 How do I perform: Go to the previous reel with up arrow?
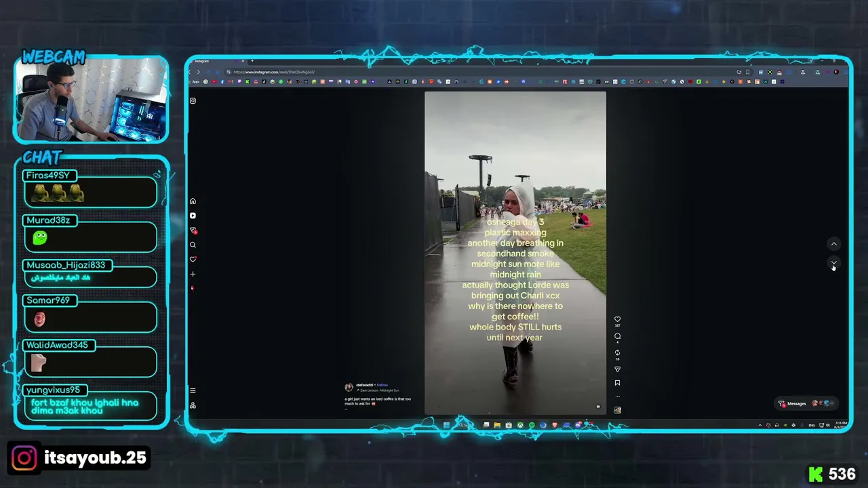click(833, 244)
